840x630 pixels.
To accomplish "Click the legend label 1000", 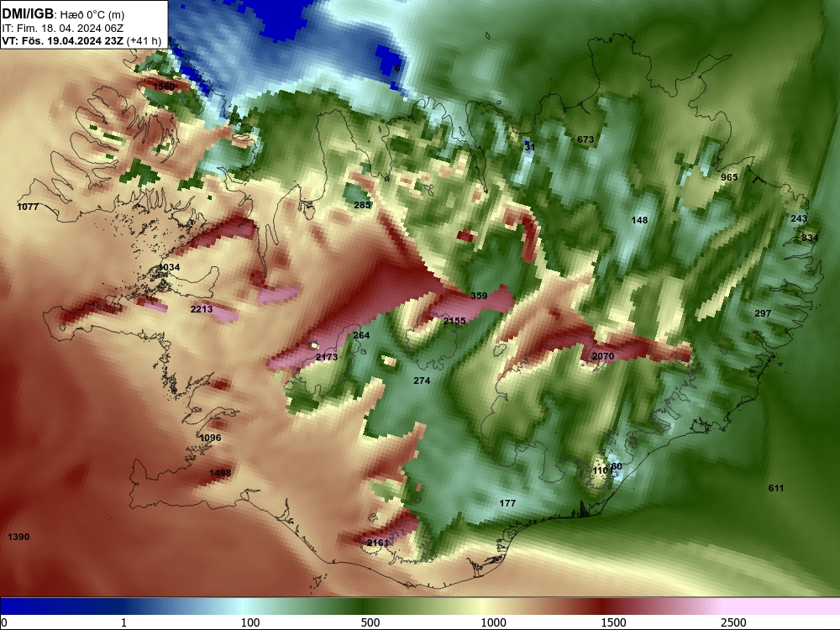I will pyautogui.click(x=493, y=622).
